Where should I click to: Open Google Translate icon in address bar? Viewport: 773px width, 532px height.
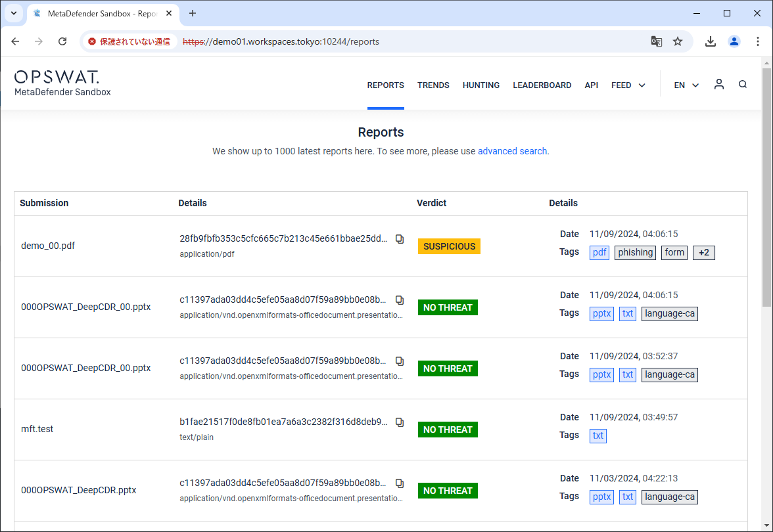[x=656, y=41]
